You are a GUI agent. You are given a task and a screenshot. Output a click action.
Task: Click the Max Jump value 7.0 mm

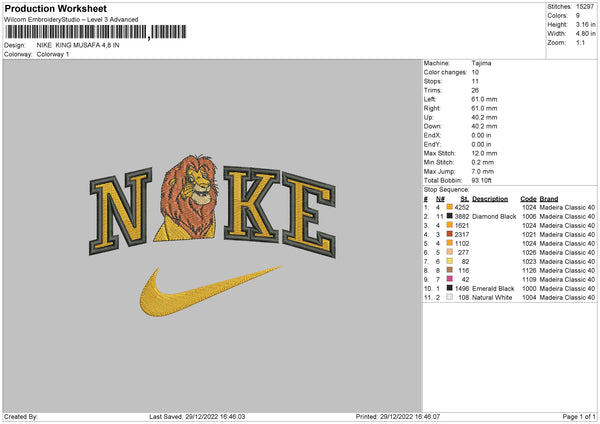click(483, 171)
